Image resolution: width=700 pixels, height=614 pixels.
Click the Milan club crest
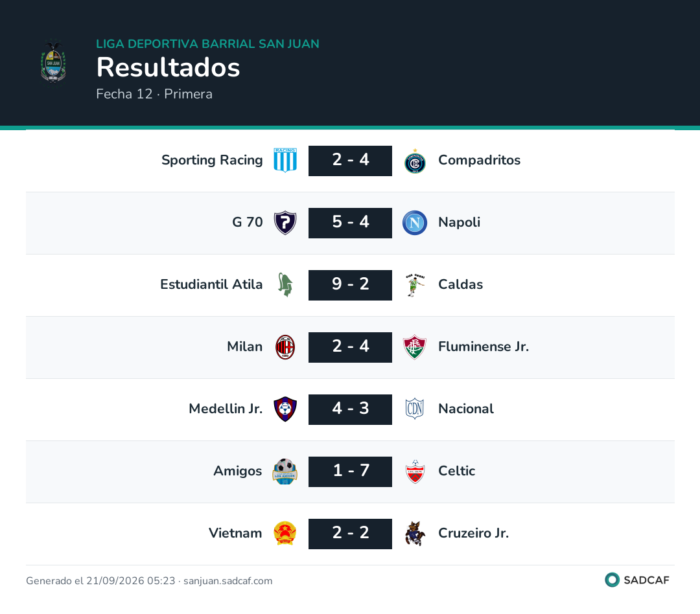pyautogui.click(x=285, y=347)
